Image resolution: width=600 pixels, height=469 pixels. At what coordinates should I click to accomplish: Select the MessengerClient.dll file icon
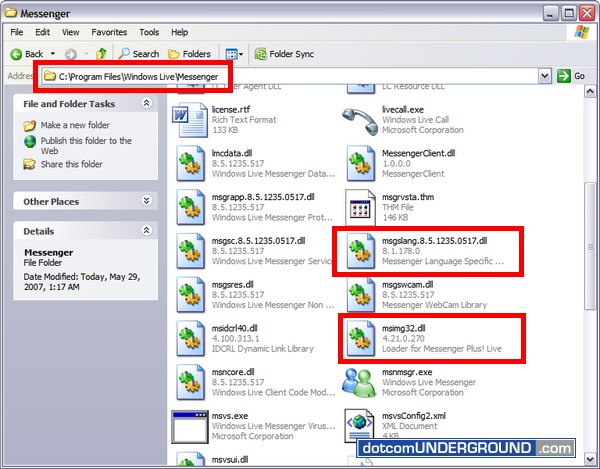point(360,163)
